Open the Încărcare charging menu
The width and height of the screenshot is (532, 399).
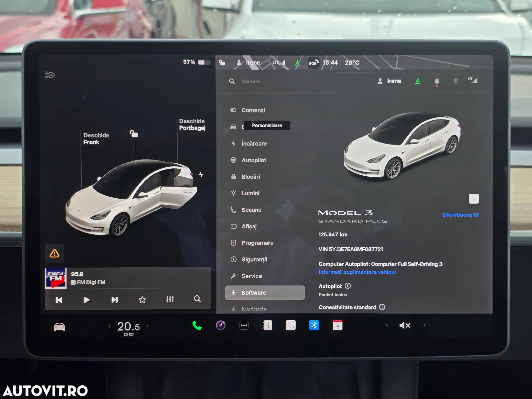click(249, 143)
